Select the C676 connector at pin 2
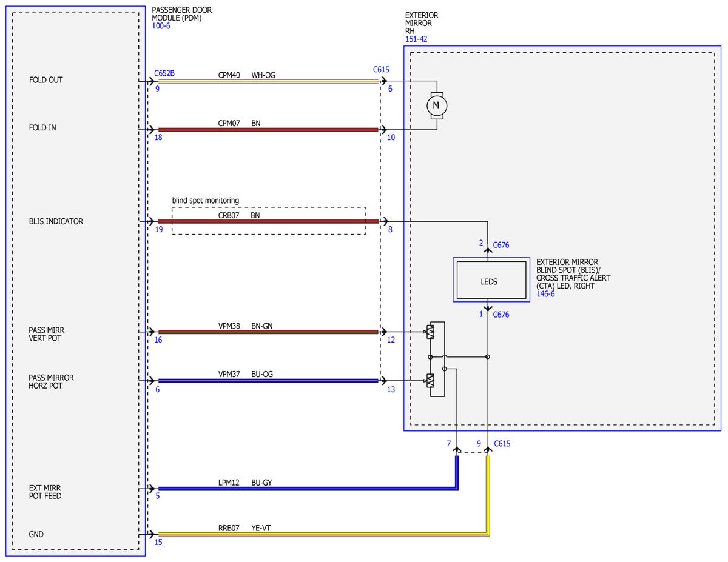728x562 pixels. pos(501,246)
